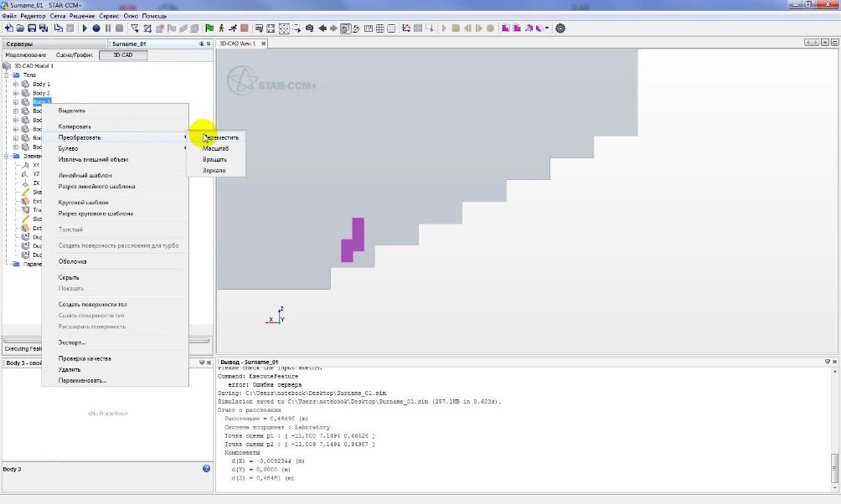The width and height of the screenshot is (841, 504).
Task: Click Удалить in the context menu
Action: point(70,369)
